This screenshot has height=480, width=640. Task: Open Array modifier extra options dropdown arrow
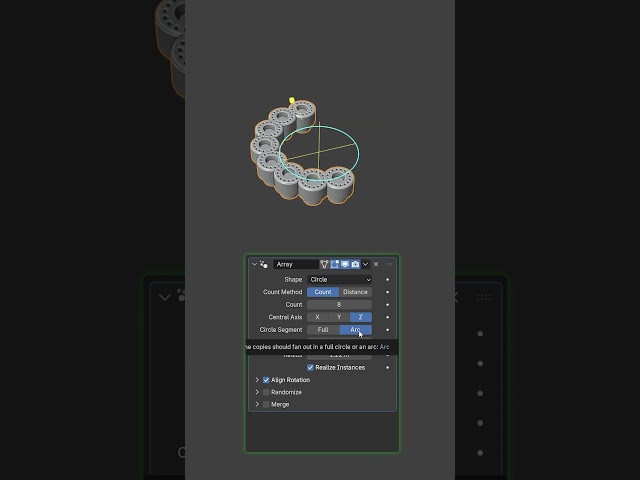point(365,264)
